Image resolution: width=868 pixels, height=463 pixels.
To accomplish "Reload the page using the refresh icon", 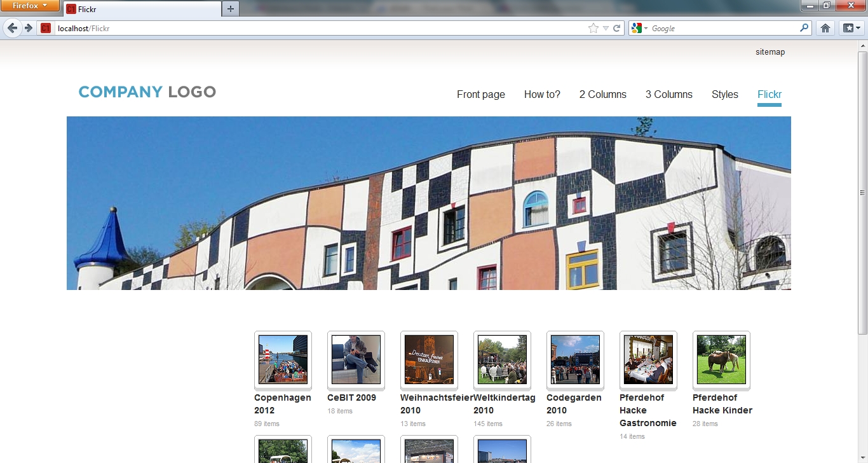I will [x=616, y=28].
